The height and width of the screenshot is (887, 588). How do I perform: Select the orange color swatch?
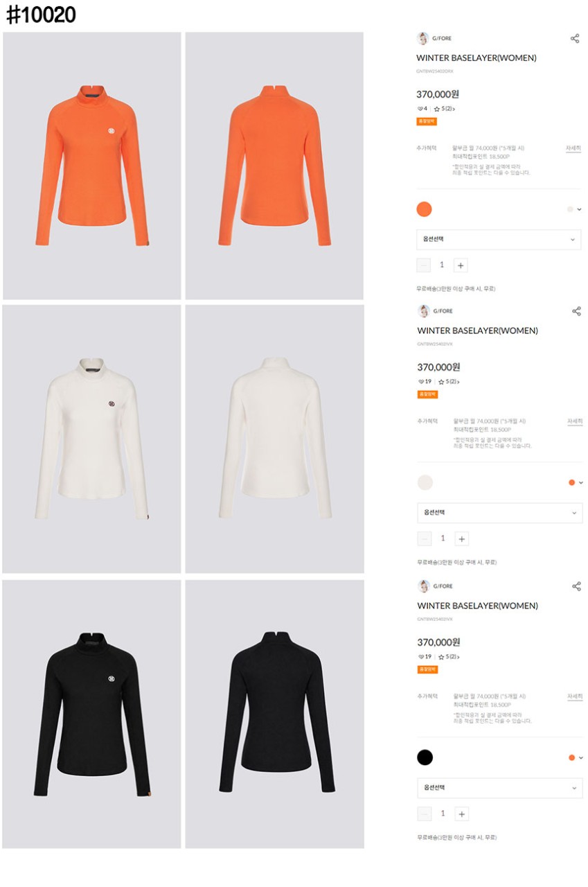(x=425, y=209)
